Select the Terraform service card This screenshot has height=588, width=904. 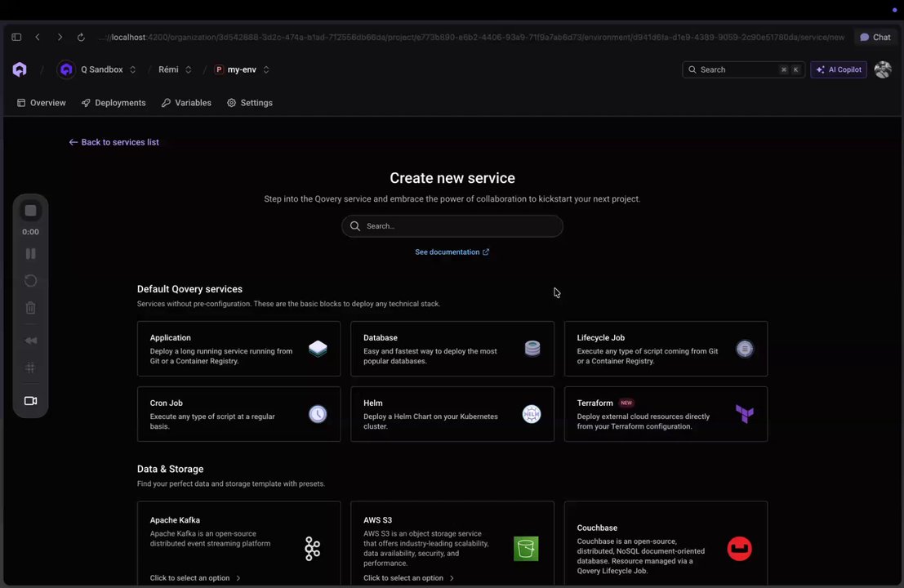click(x=666, y=414)
